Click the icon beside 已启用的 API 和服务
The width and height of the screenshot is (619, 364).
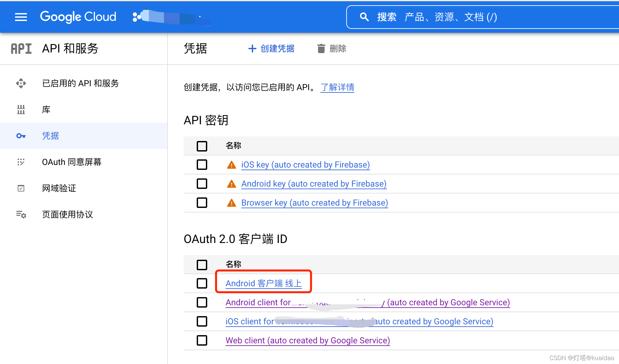[x=21, y=83]
